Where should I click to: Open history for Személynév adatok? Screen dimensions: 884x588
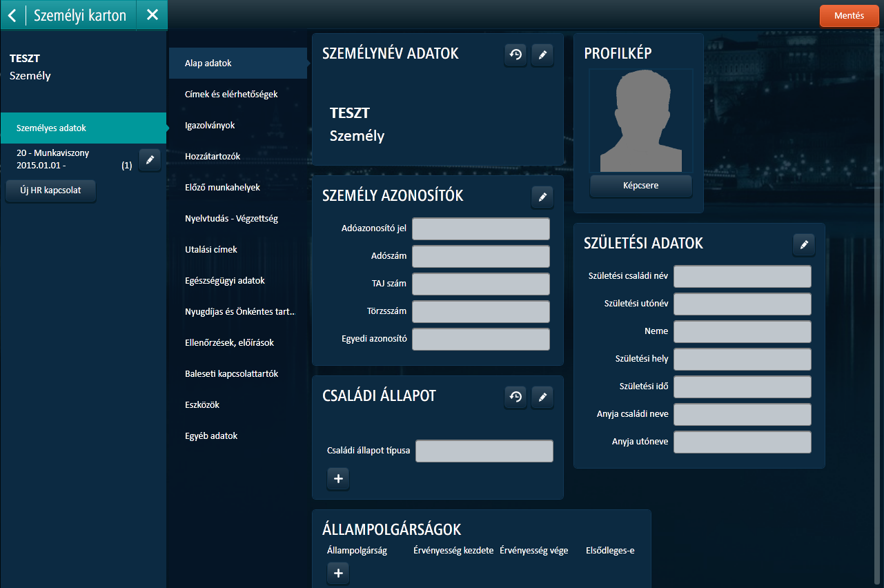515,55
